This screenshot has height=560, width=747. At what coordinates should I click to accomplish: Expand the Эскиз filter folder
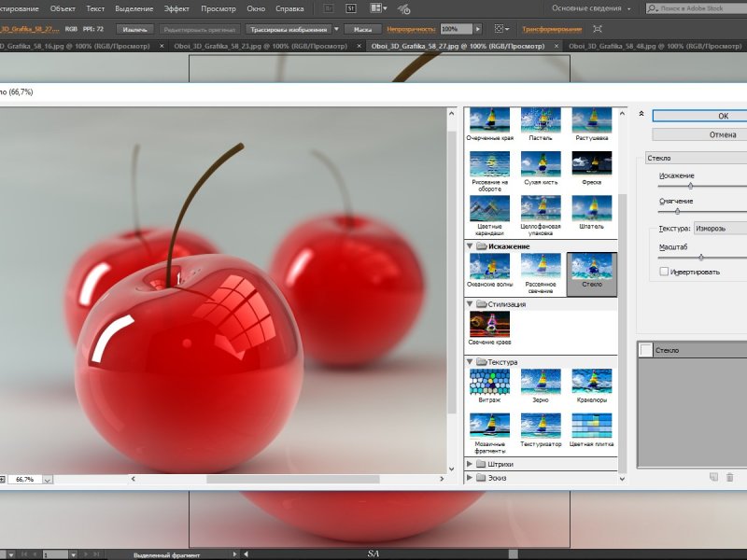(x=470, y=478)
